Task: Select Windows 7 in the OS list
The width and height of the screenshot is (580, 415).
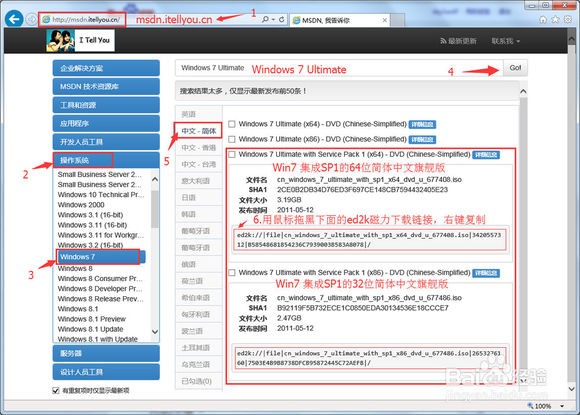Action: 98,257
